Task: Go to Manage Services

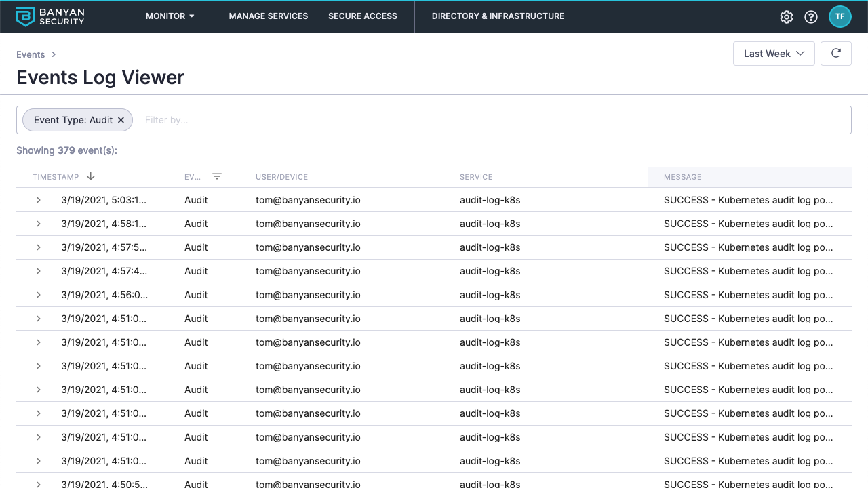Action: tap(269, 16)
